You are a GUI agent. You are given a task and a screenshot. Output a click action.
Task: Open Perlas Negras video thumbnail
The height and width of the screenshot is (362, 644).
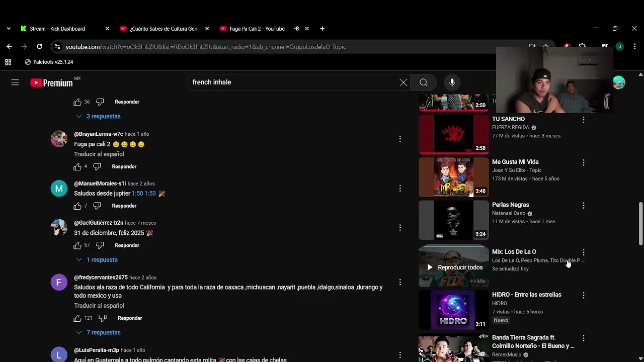454,220
